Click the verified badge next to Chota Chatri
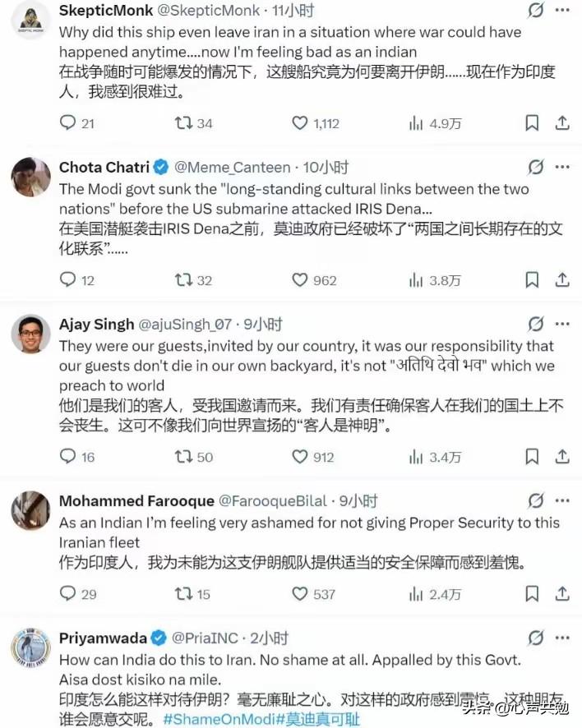This screenshot has height=728, width=582. 159,167
